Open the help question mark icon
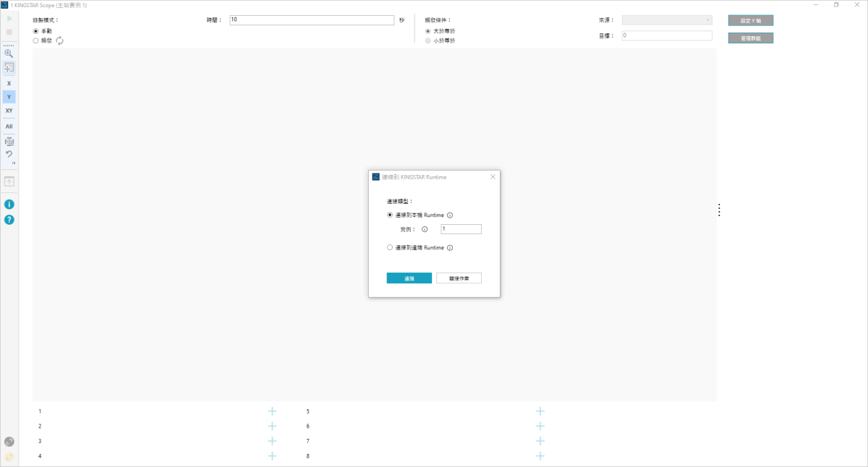The width and height of the screenshot is (868, 467). [x=9, y=220]
